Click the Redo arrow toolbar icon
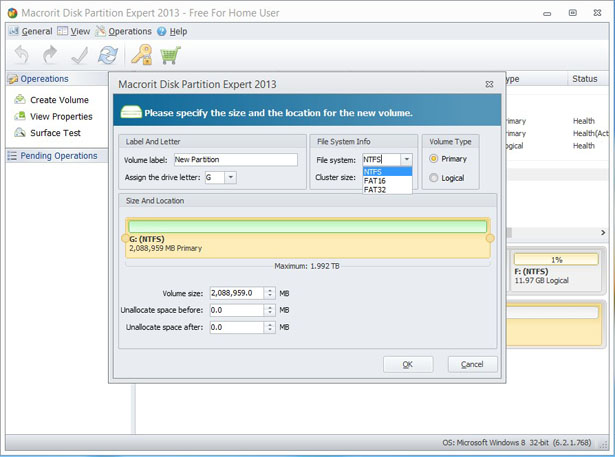This screenshot has height=457, width=615. 50,55
